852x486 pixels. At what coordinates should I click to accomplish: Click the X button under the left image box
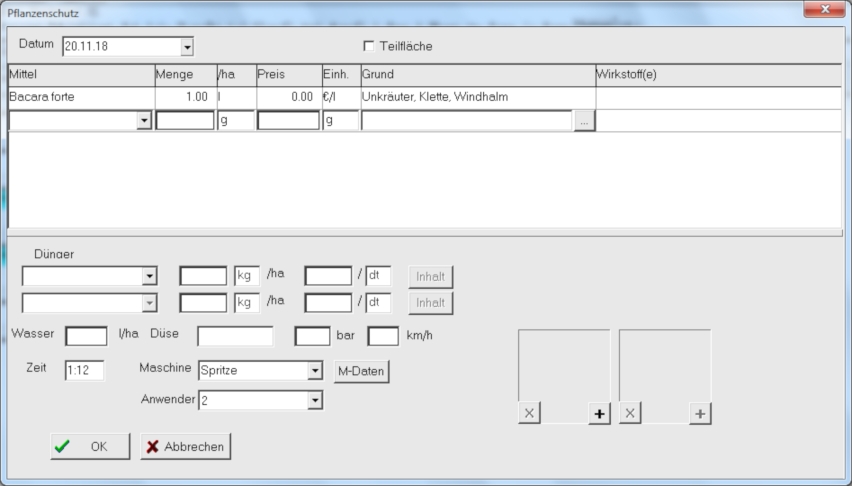[529, 414]
